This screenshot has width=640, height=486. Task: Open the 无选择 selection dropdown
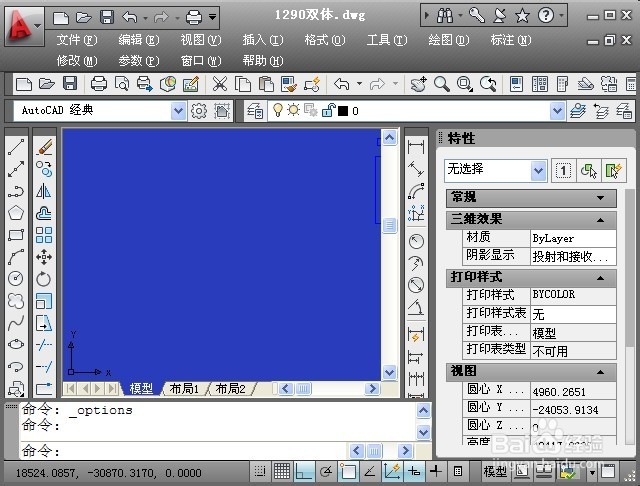538,170
